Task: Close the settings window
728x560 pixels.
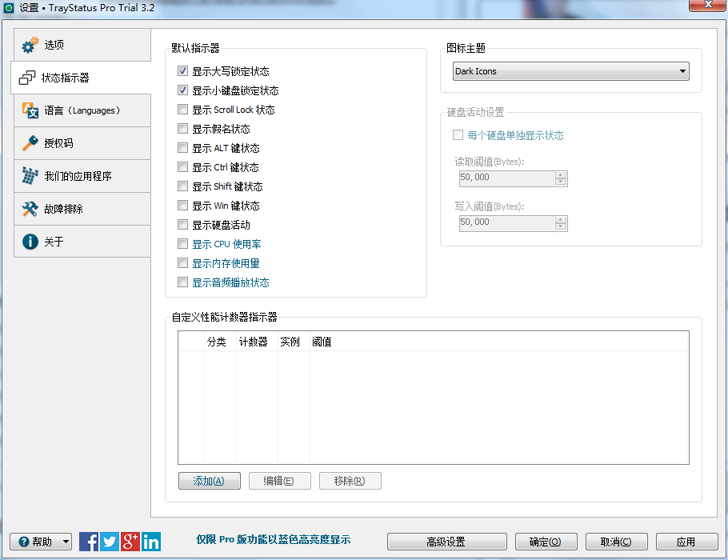Action: 708,5
